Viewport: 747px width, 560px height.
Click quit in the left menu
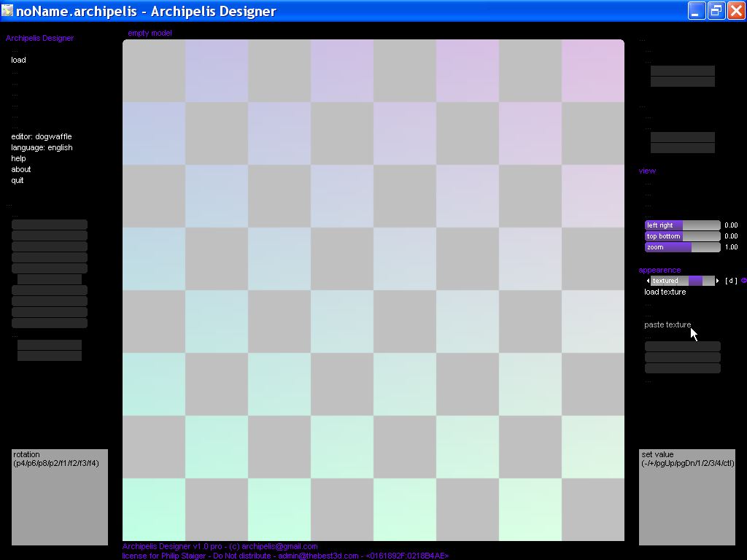(17, 180)
